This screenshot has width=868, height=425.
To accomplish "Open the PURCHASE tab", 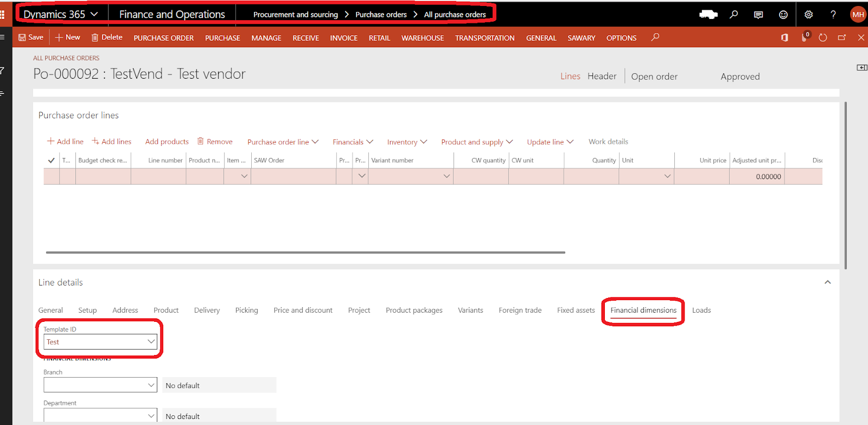I will [222, 38].
